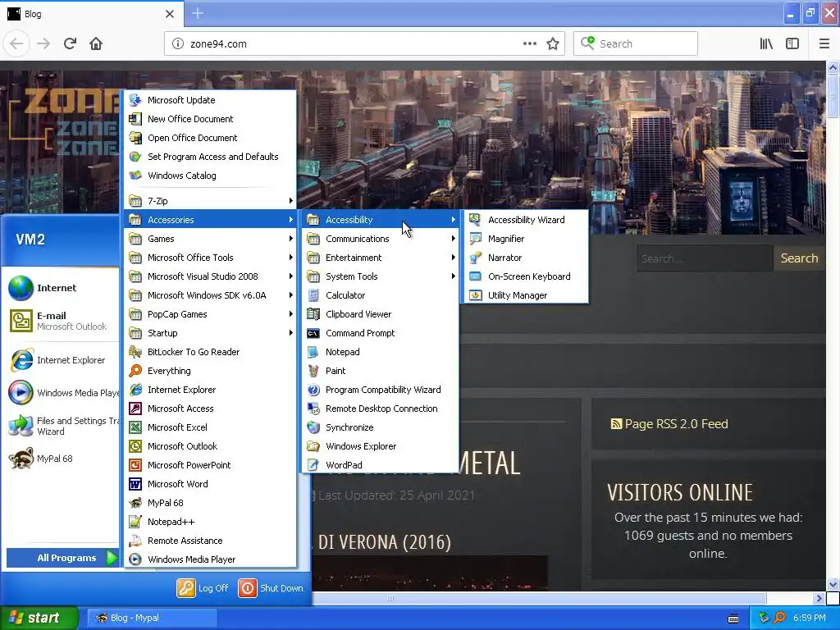This screenshot has width=840, height=630.
Task: Open E-mail Microsoft Outlook pinned item
Action: point(60,321)
